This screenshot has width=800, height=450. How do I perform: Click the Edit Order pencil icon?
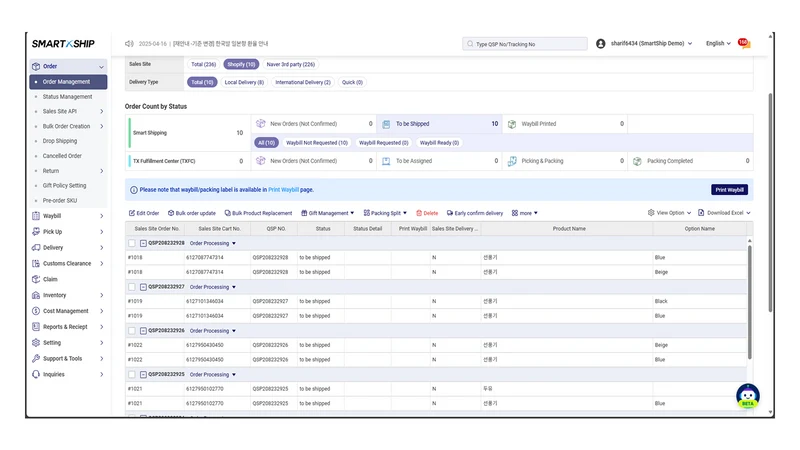[132, 213]
